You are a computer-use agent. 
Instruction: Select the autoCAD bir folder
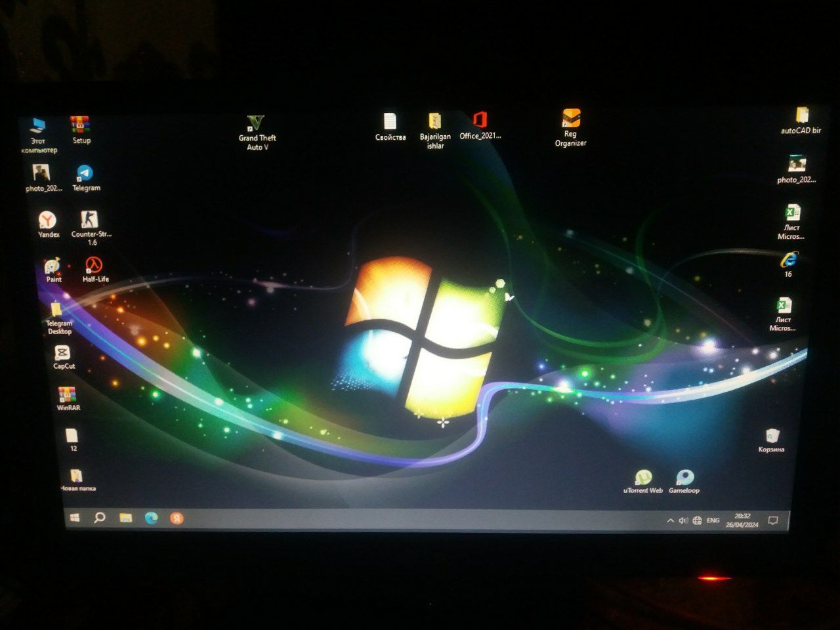(801, 120)
